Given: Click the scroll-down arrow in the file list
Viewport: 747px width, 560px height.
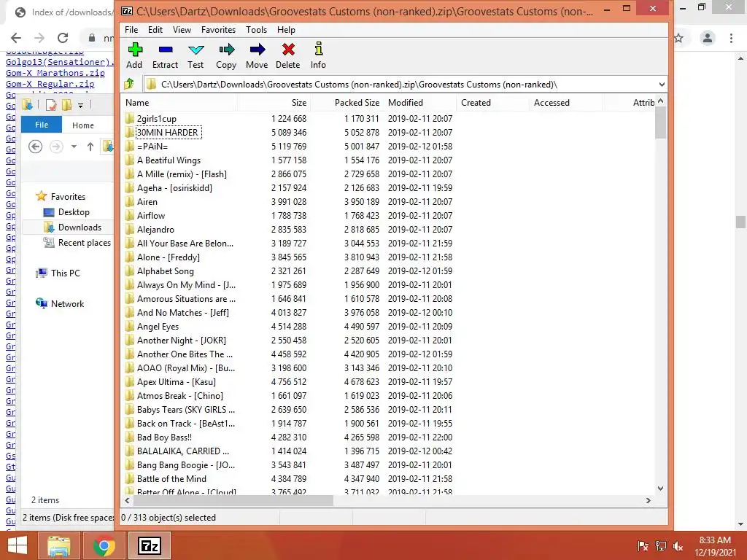Looking at the screenshot, I should point(660,488).
